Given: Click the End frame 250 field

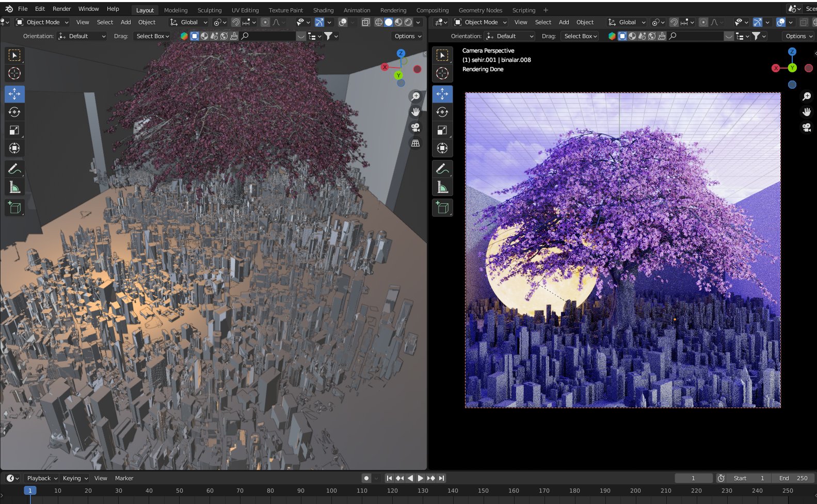Looking at the screenshot, I should 793,478.
